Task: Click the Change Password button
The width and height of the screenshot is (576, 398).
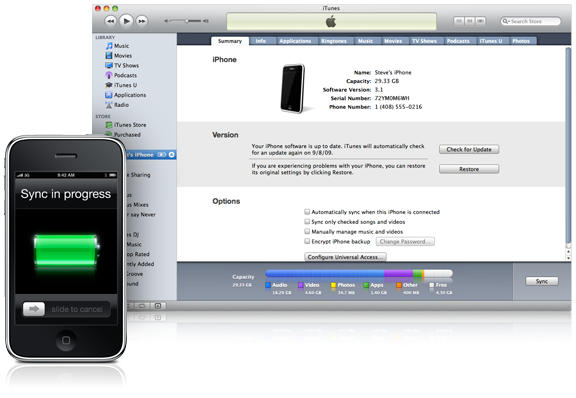Action: (405, 241)
